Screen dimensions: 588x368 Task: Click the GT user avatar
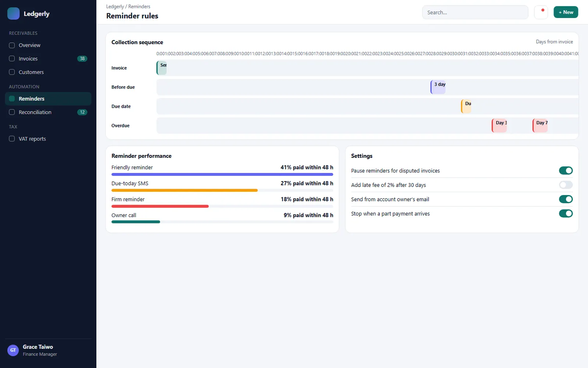[13, 350]
